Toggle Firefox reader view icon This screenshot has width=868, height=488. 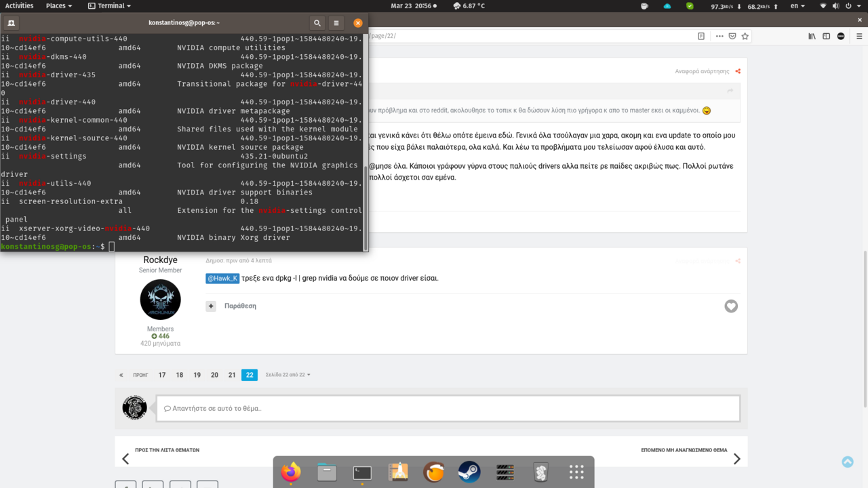(x=701, y=36)
